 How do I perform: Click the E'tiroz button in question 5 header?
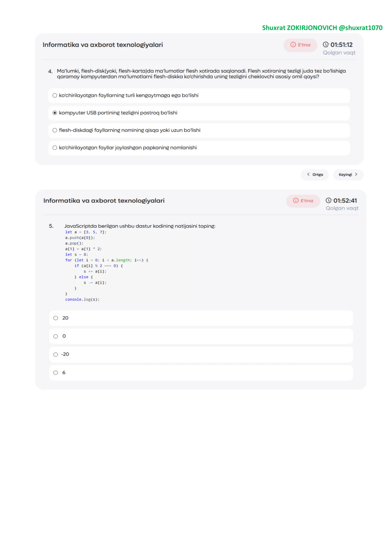303,201
